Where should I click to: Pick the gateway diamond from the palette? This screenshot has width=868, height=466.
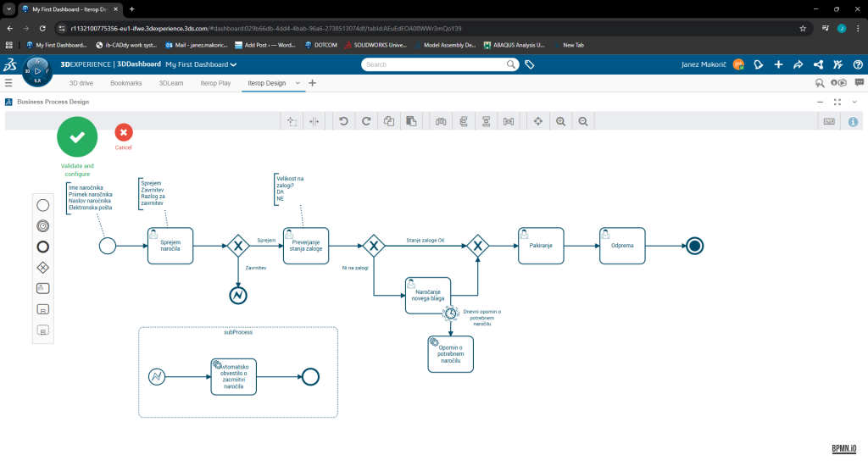click(x=43, y=267)
